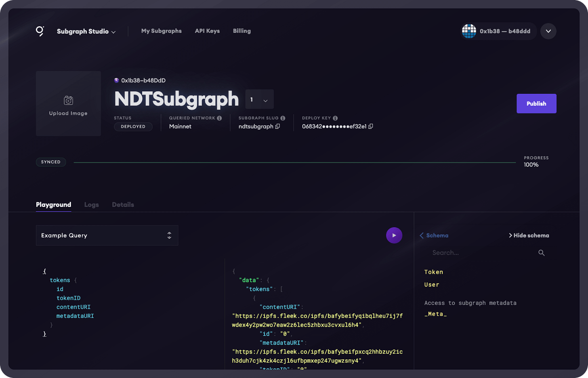Hide the schema panel
The height and width of the screenshot is (378, 588).
coord(529,235)
